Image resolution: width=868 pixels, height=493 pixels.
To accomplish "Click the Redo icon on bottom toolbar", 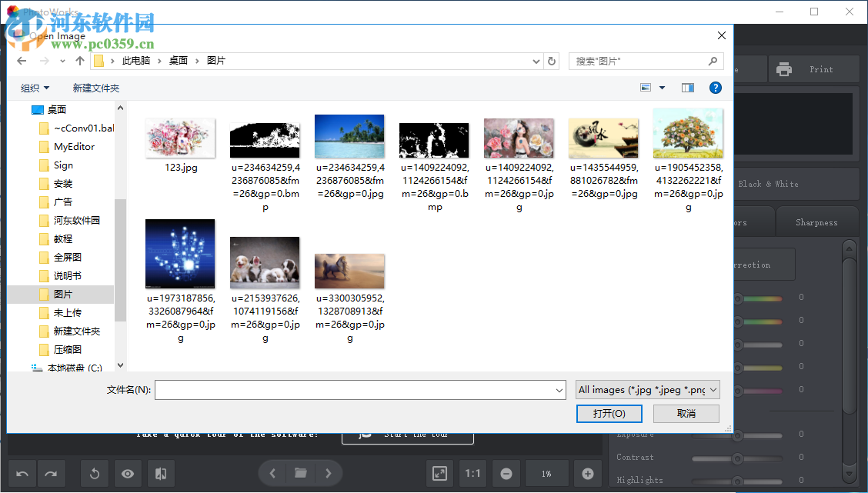I will (52, 473).
